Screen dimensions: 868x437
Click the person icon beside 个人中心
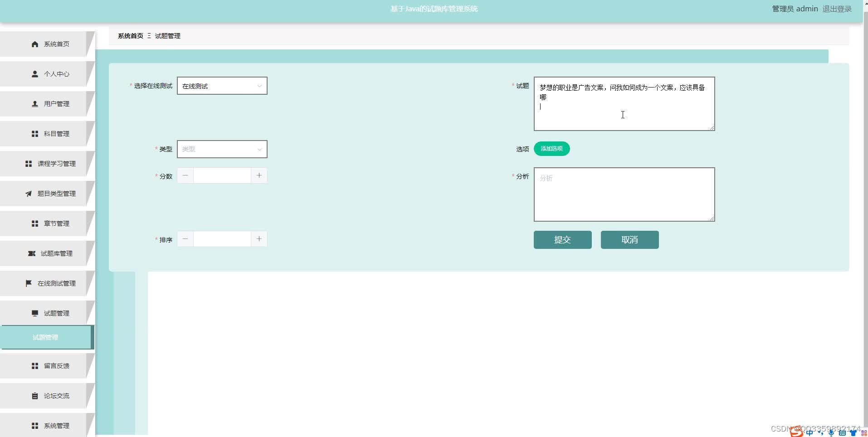click(x=35, y=74)
